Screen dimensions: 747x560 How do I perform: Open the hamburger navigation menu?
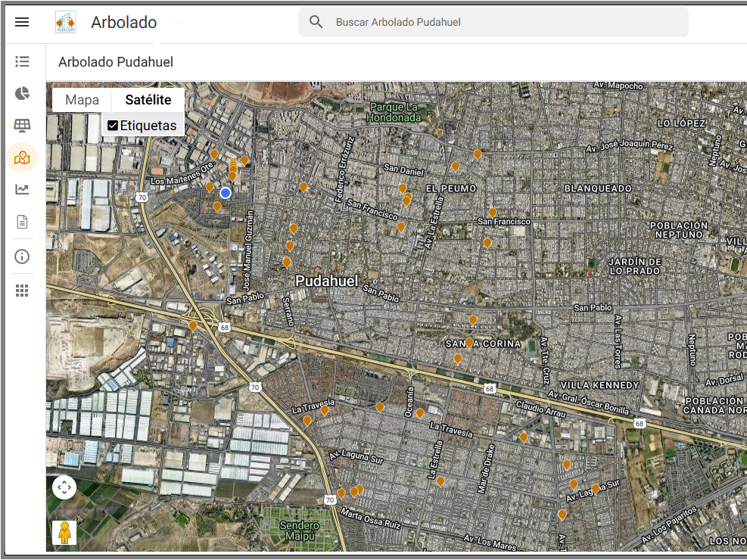point(22,22)
